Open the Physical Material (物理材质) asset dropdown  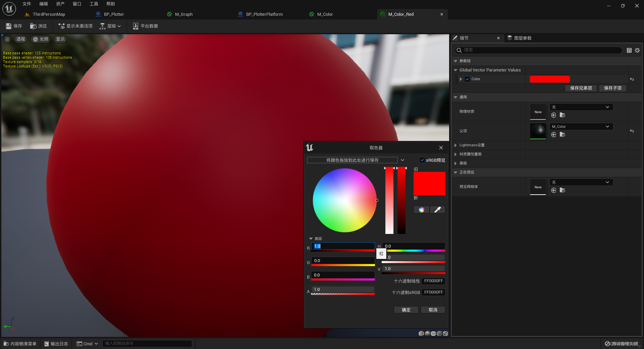pyautogui.click(x=581, y=107)
